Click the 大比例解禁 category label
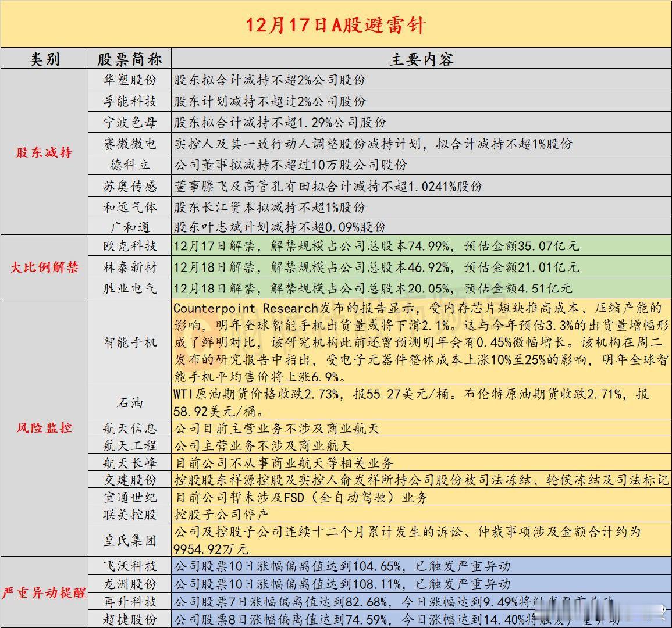This screenshot has width=672, height=628. pyautogui.click(x=44, y=268)
